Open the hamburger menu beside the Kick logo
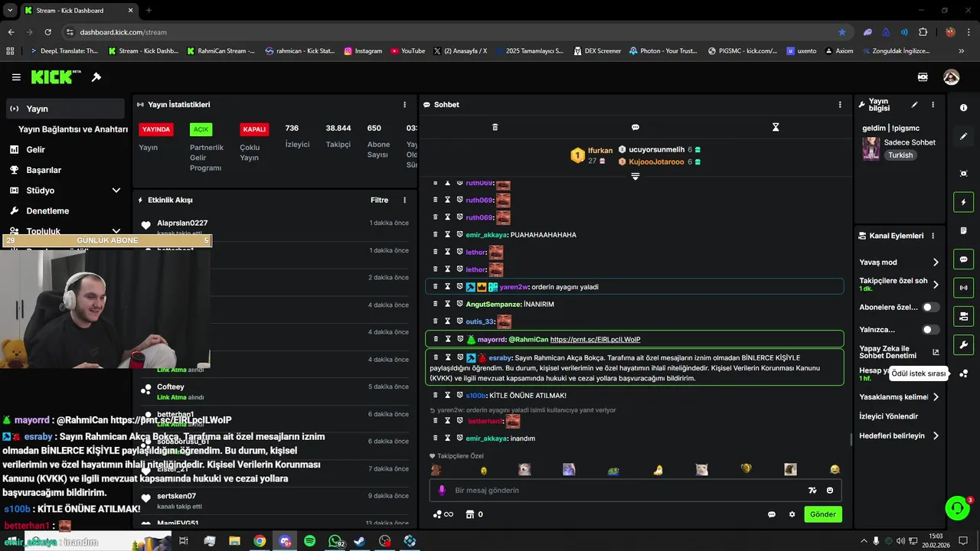Viewport: 980px width, 551px height. (16, 77)
